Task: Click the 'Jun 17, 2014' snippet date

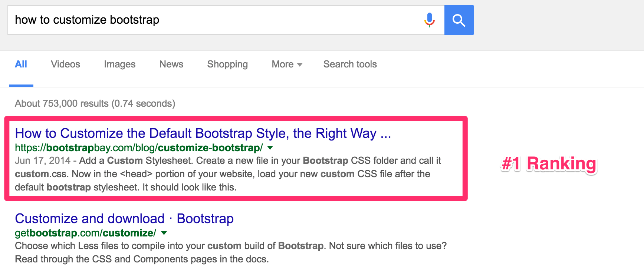Action: pyautogui.click(x=43, y=161)
